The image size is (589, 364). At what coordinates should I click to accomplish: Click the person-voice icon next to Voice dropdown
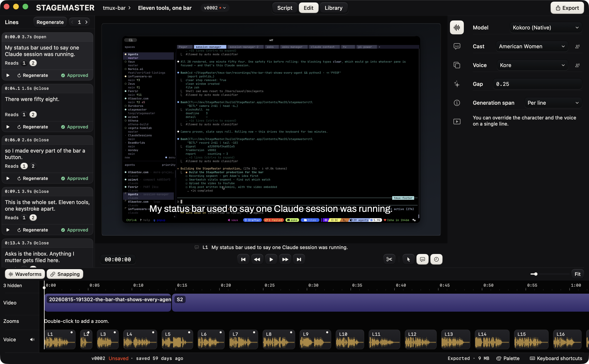pos(577,65)
